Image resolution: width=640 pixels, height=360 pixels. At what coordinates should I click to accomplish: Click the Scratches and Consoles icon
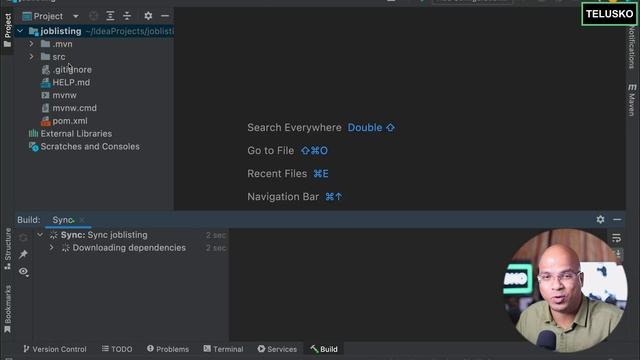tap(33, 147)
